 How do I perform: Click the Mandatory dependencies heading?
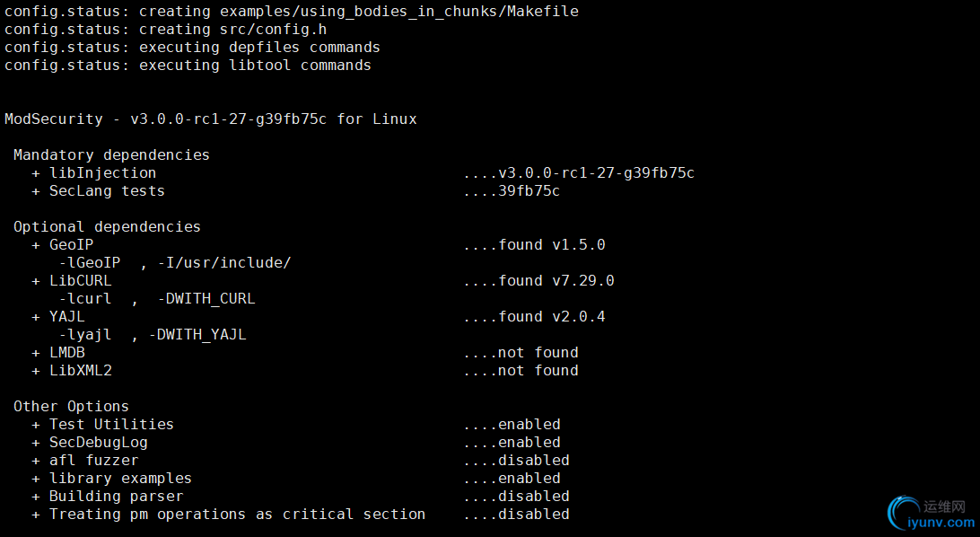pos(112,155)
